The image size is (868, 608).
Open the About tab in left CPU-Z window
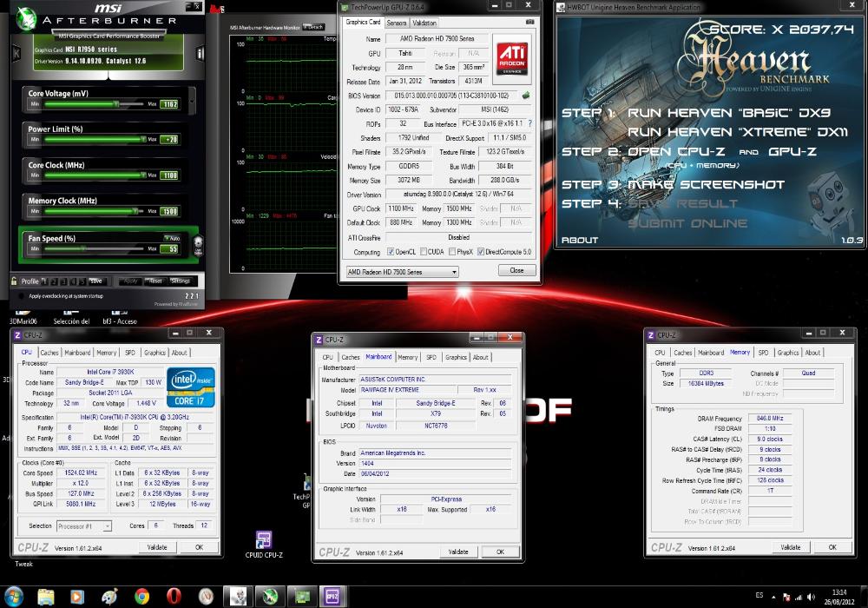(x=179, y=353)
